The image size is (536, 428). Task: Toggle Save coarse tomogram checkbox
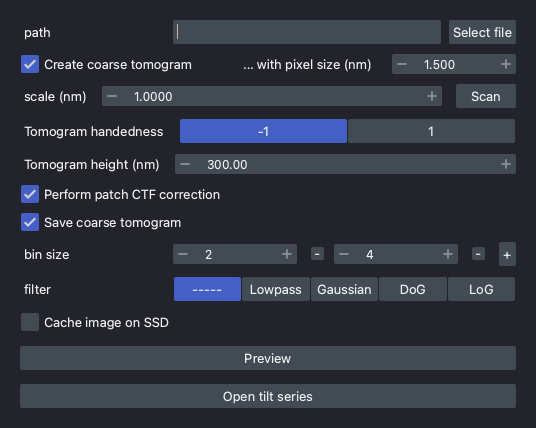pos(30,223)
